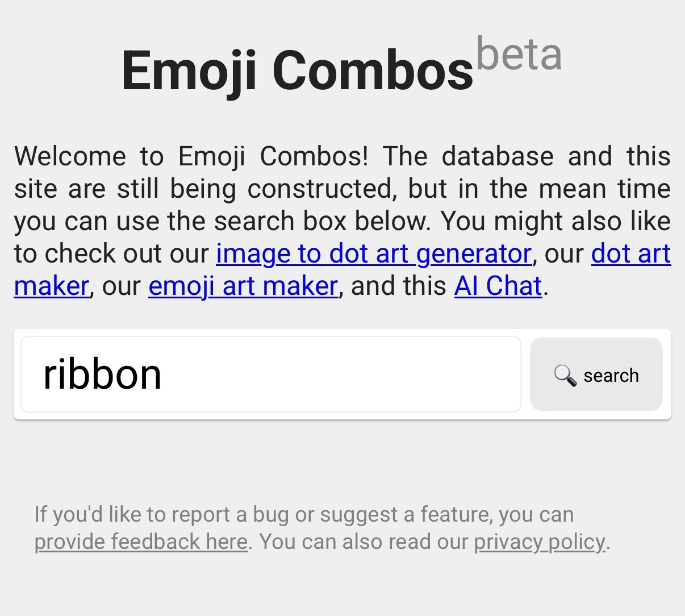Click the word "generator" in the dot art link
The width and height of the screenshot is (685, 616).
coord(474,253)
